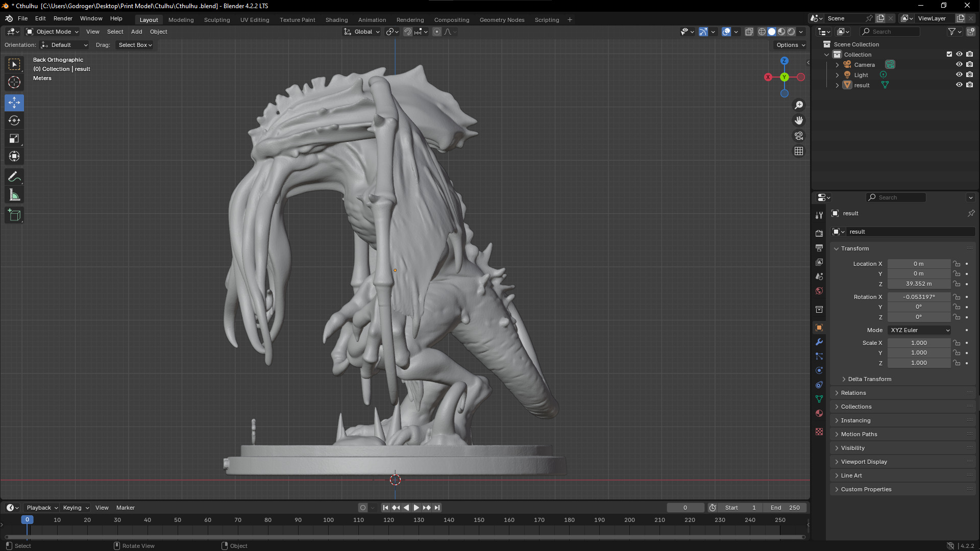980x551 pixels.
Task: Open the Orientation Default dropdown
Action: pos(64,45)
